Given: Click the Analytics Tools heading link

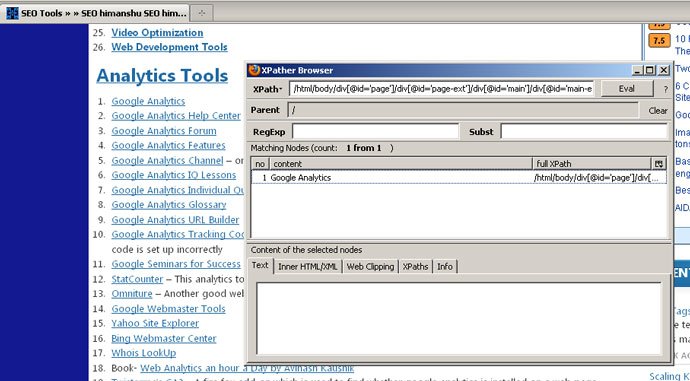Looking at the screenshot, I should (162, 76).
